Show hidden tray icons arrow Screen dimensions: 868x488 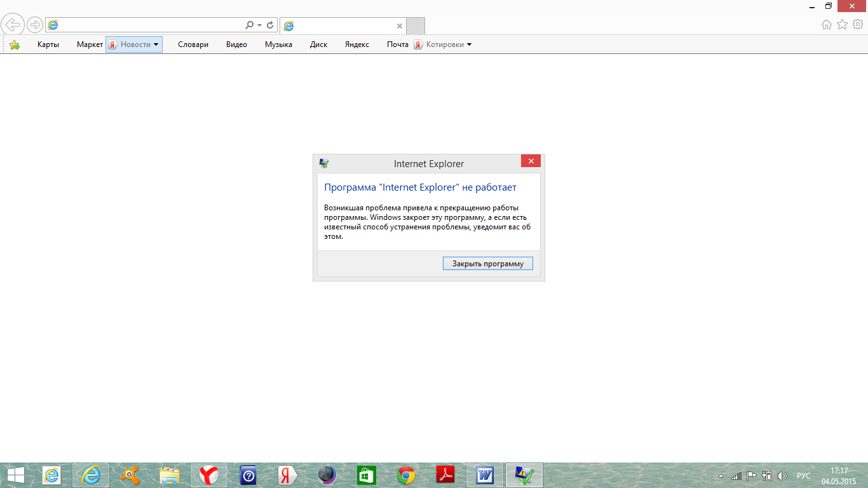click(x=721, y=476)
